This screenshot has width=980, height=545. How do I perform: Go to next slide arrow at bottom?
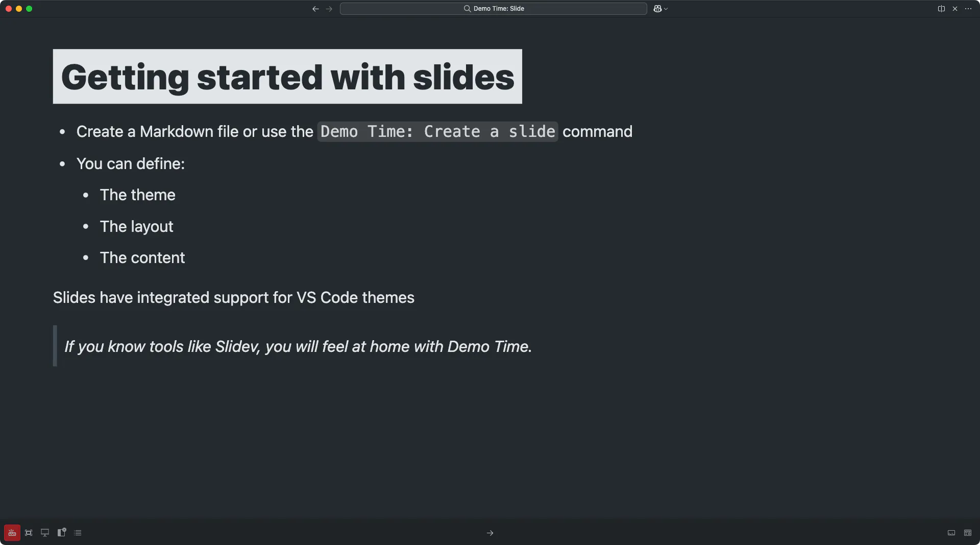click(x=490, y=533)
